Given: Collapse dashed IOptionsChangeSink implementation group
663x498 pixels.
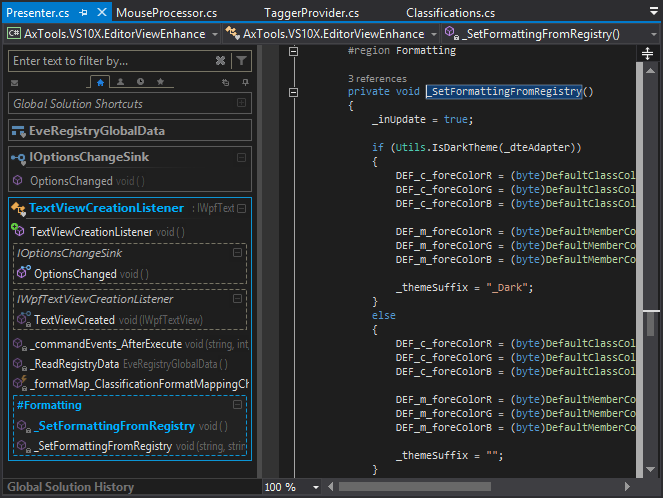Looking at the screenshot, I should pos(238,252).
